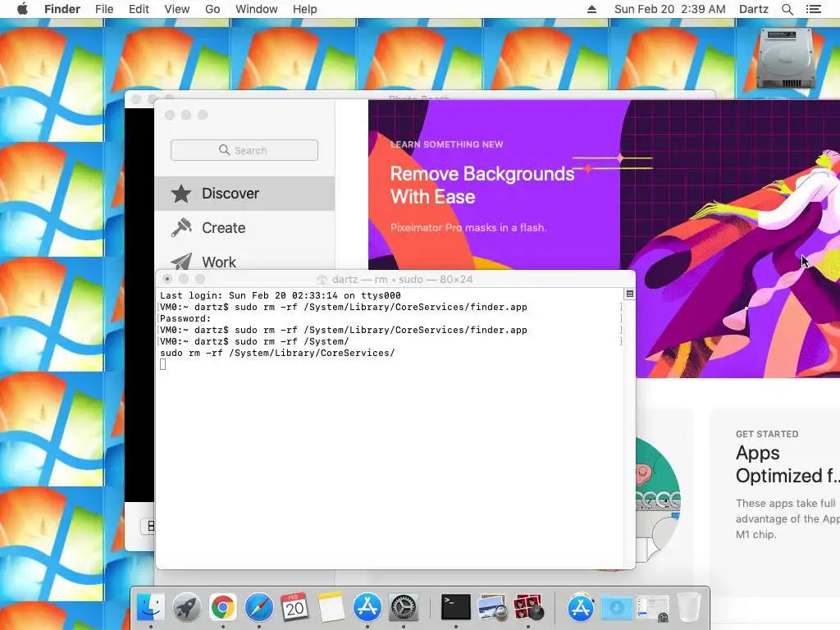Open the Downloads folder stack in Dock
The image size is (840, 630).
click(x=617, y=607)
